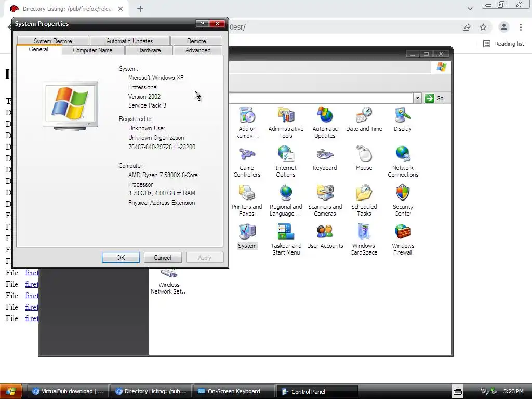This screenshot has width=532, height=399.
Task: Open Wireless Network Setup Wizard icon
Action: pyautogui.click(x=169, y=282)
